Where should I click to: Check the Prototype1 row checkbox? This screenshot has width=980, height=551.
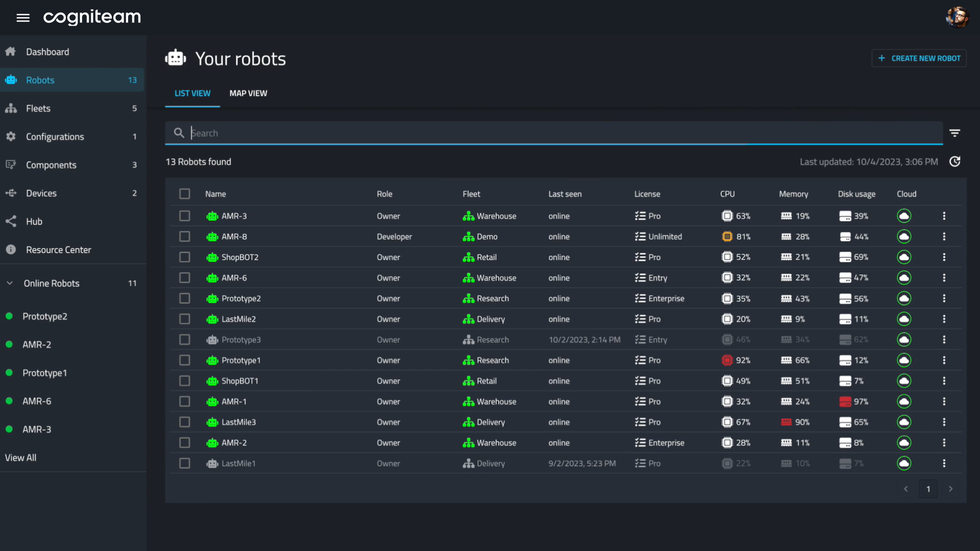click(185, 360)
